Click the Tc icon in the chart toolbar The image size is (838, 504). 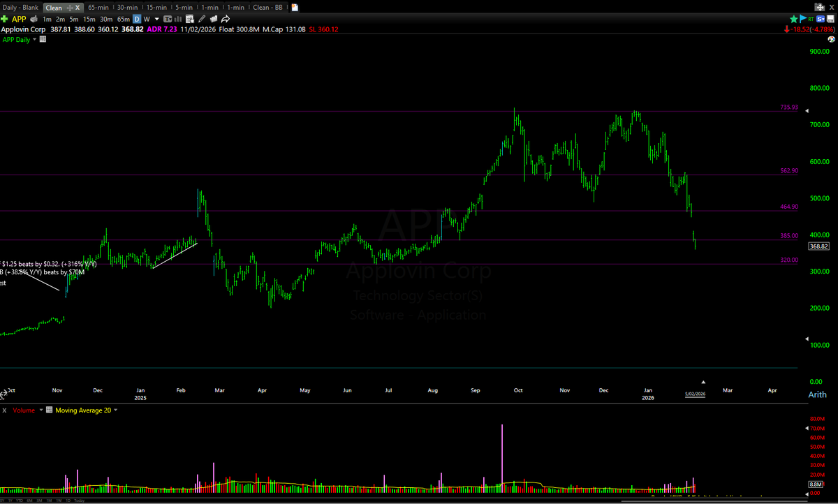click(168, 19)
